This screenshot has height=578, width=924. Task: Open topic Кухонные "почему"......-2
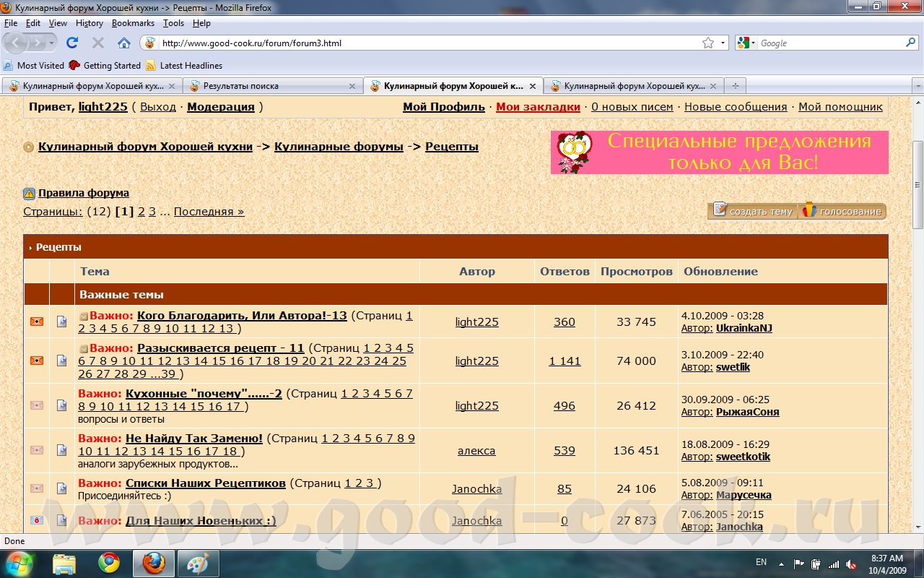tap(204, 394)
